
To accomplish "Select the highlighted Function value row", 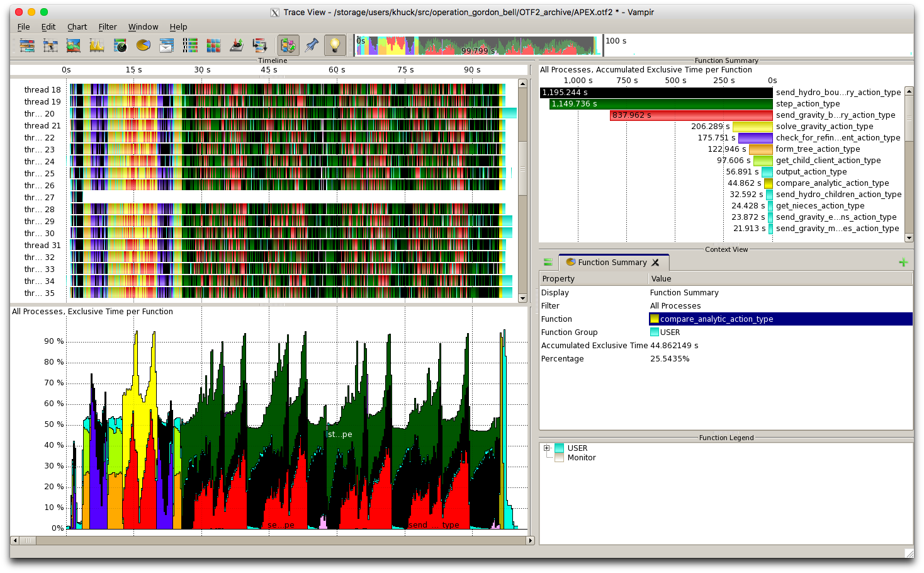I will [x=780, y=319].
